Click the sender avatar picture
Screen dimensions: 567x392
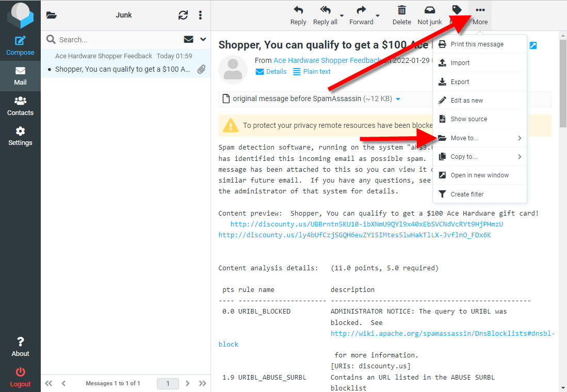pos(233,70)
